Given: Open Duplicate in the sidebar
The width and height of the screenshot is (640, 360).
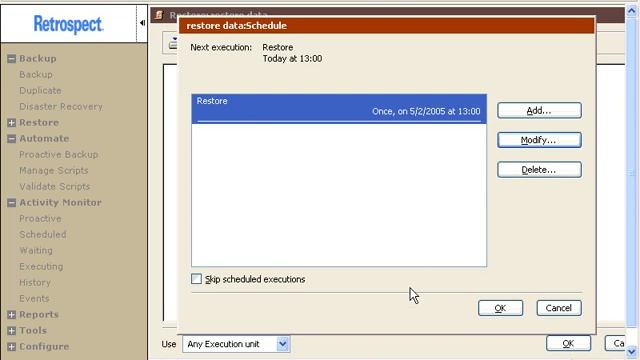Looking at the screenshot, I should pos(40,91).
